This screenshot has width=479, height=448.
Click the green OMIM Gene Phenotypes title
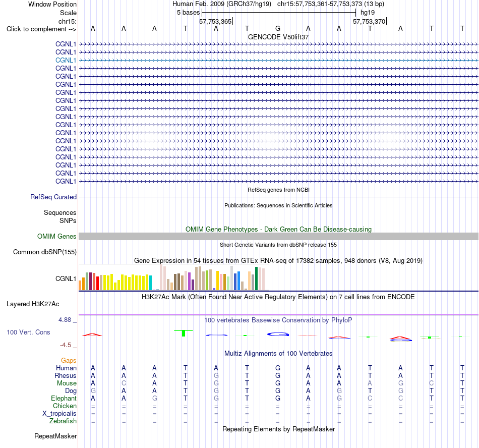(278, 229)
